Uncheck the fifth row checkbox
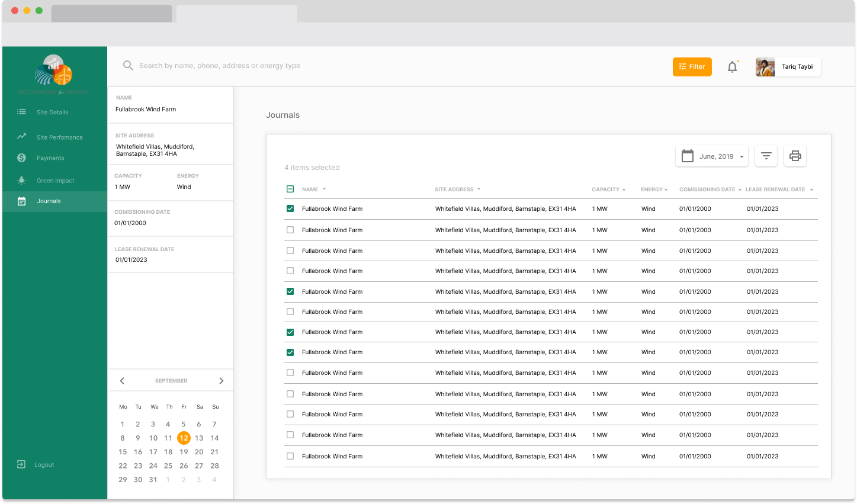857x504 pixels. tap(290, 291)
